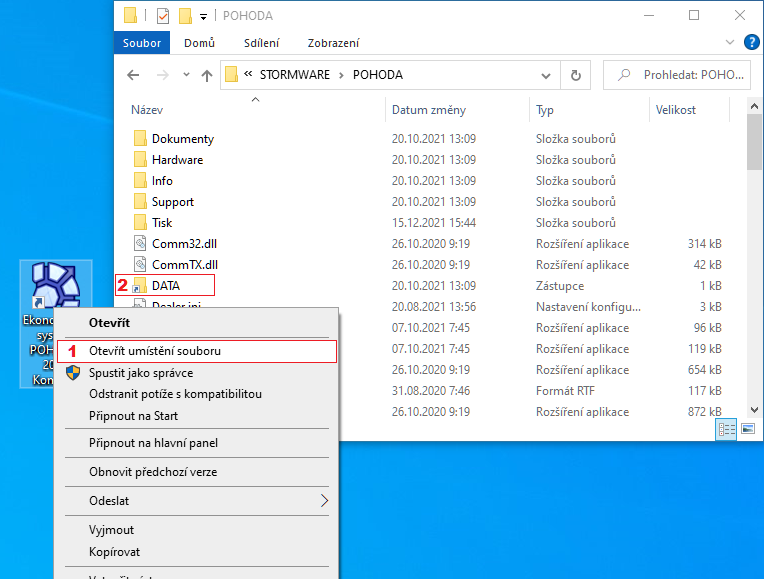
Task: Switch to Large icons view layout
Action: pos(748,429)
